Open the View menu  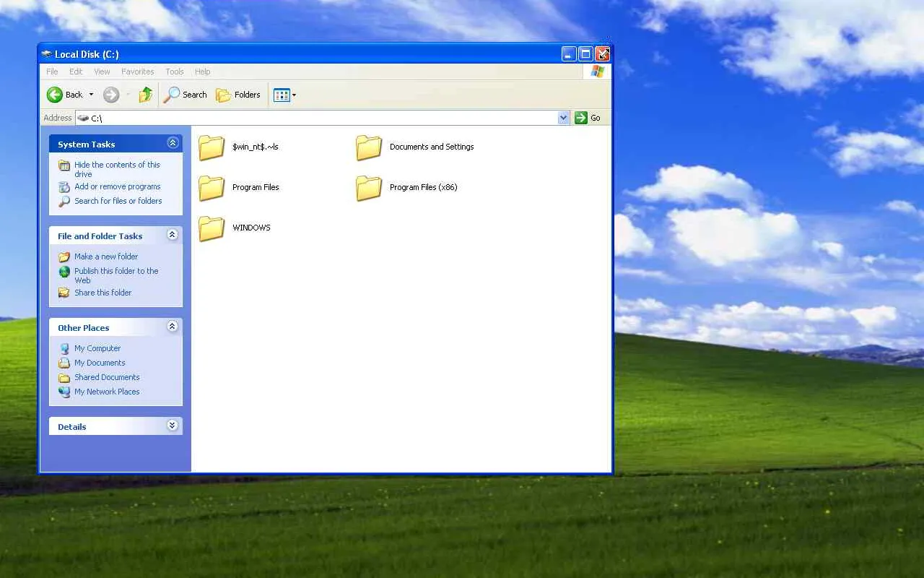(102, 72)
